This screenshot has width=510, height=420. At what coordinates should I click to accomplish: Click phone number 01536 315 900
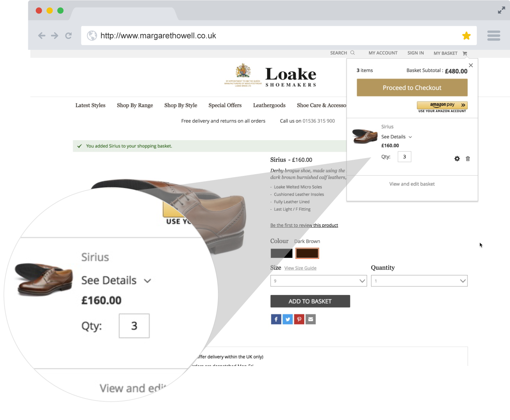[319, 121]
